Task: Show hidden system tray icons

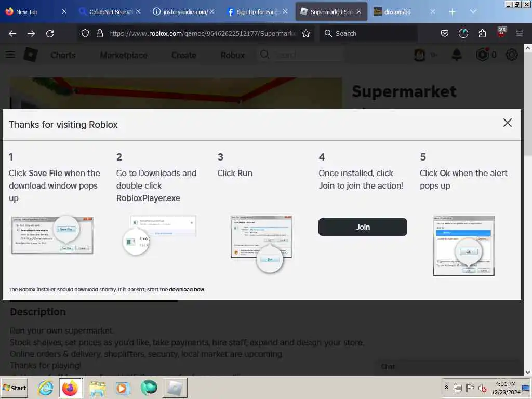Action: pos(446,387)
